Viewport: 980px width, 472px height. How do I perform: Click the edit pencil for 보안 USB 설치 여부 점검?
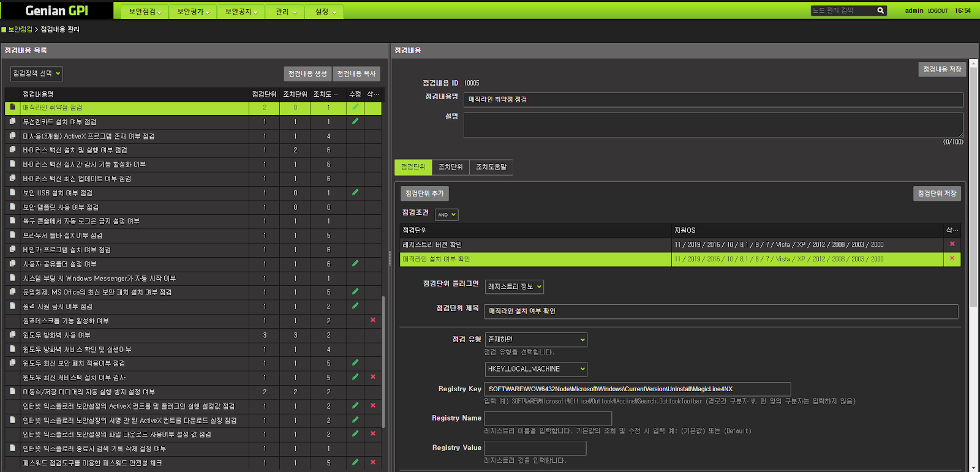pos(355,192)
